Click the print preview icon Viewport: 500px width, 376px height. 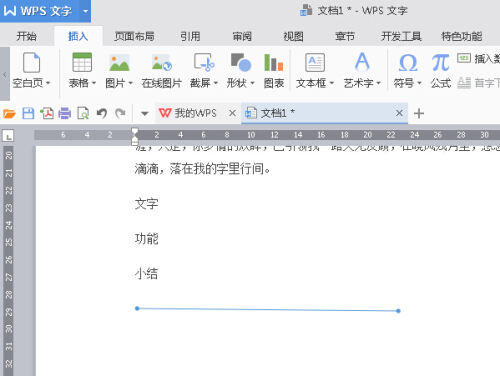coord(83,114)
